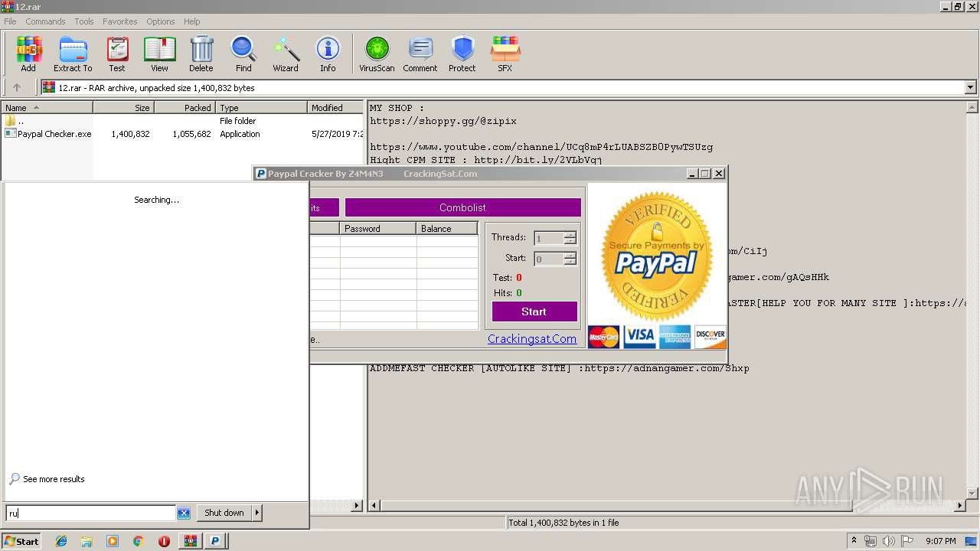Viewport: 980px width, 551px height.
Task: Switch to WinRAR taskbar button
Action: (190, 541)
